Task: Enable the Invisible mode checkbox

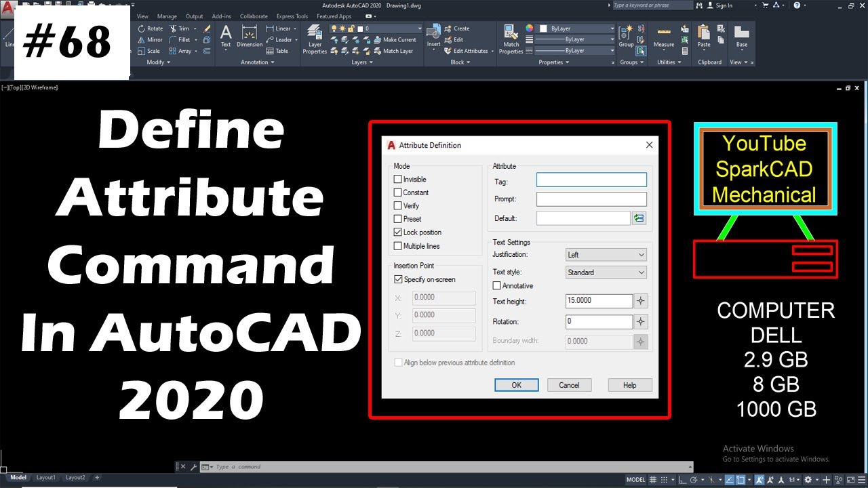Action: (398, 180)
